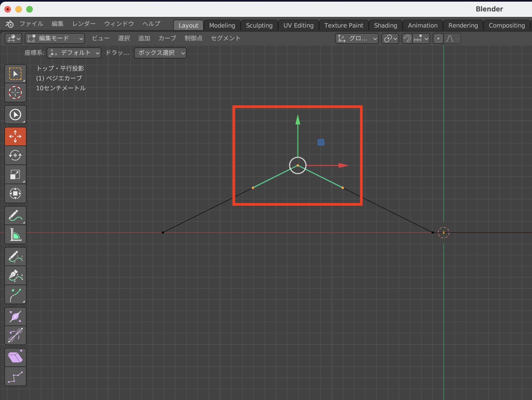Select the Rotate tool
This screenshot has width=532, height=400.
click(15, 155)
